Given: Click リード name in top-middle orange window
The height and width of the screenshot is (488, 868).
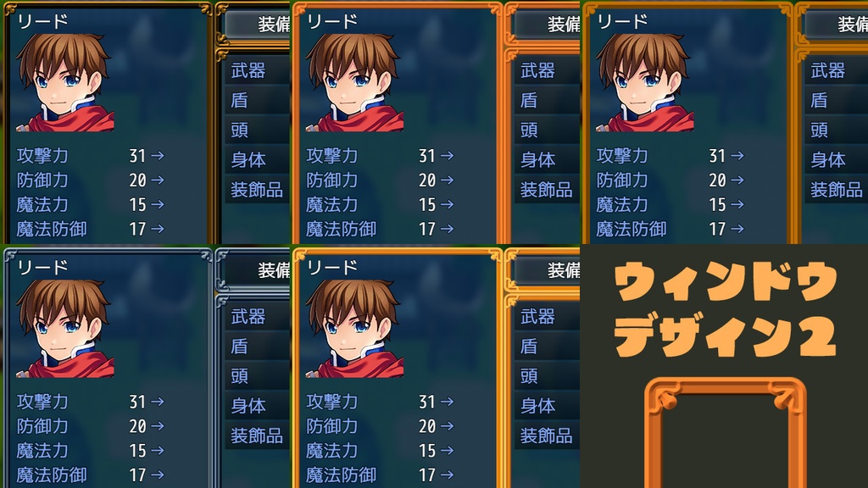Looking at the screenshot, I should pos(332,21).
